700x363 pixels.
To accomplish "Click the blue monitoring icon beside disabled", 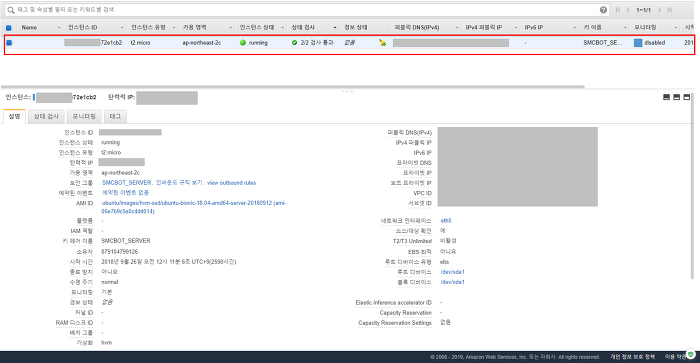I will (x=638, y=43).
